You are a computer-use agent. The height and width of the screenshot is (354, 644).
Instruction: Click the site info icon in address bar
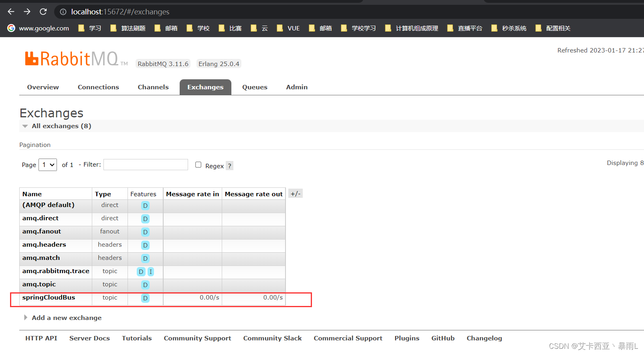[x=63, y=12]
